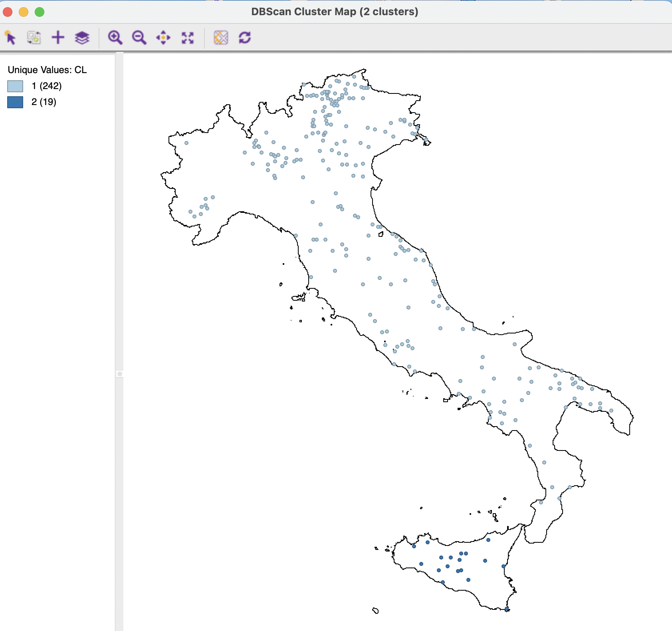Click light blue cluster 1 swatch
Viewport: 672px width, 631px height.
(15, 86)
